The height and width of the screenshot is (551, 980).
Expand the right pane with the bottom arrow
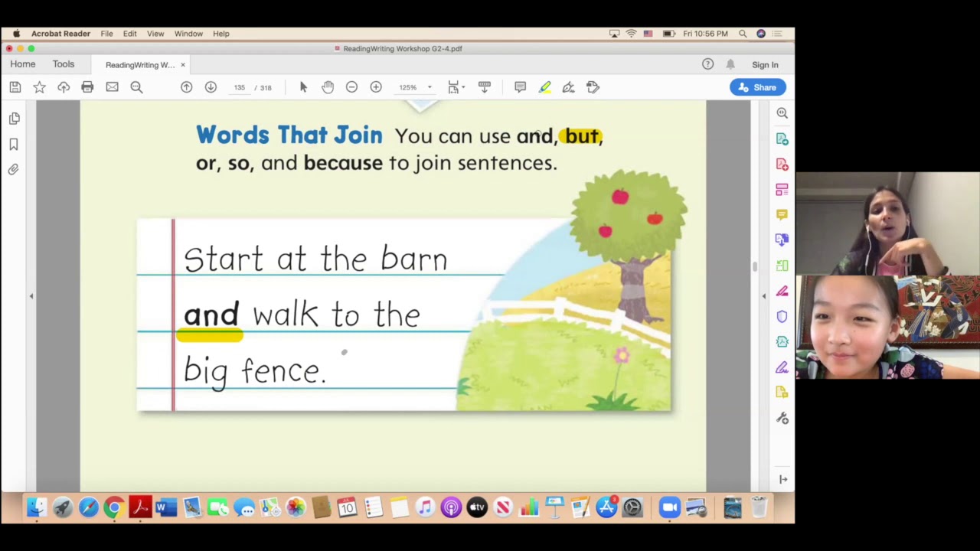(x=782, y=479)
